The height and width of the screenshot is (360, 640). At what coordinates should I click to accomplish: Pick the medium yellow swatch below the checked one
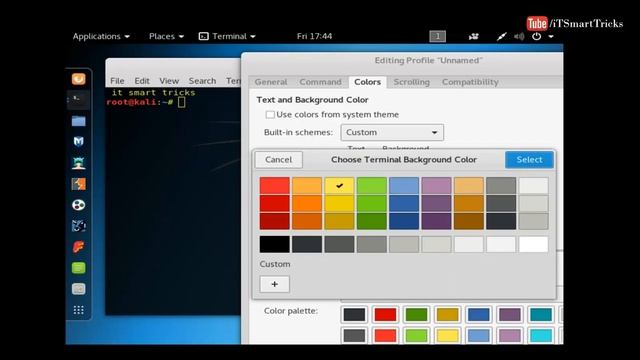tap(339, 203)
